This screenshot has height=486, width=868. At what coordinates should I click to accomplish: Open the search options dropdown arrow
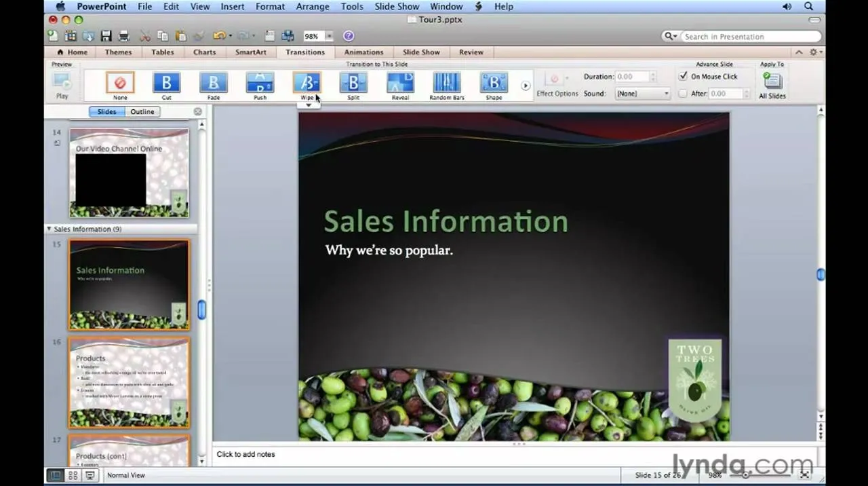[670, 37]
